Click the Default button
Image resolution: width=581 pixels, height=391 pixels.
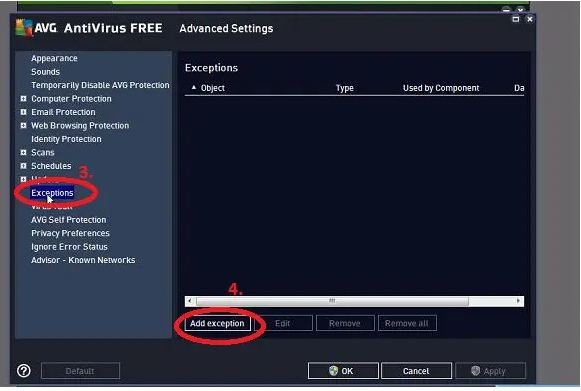[80, 371]
